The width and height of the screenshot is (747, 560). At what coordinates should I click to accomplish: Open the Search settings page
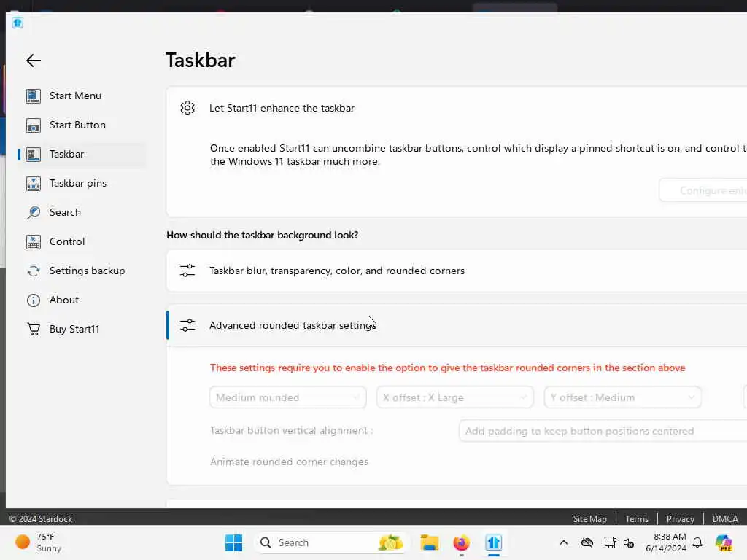(65, 212)
